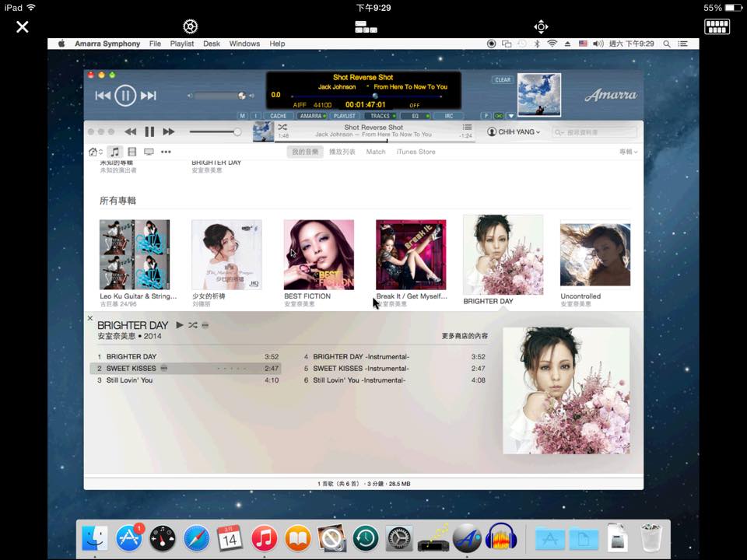Close the BRIGHTER DAY album detail panel
Screen dimensions: 747x560
(90, 318)
